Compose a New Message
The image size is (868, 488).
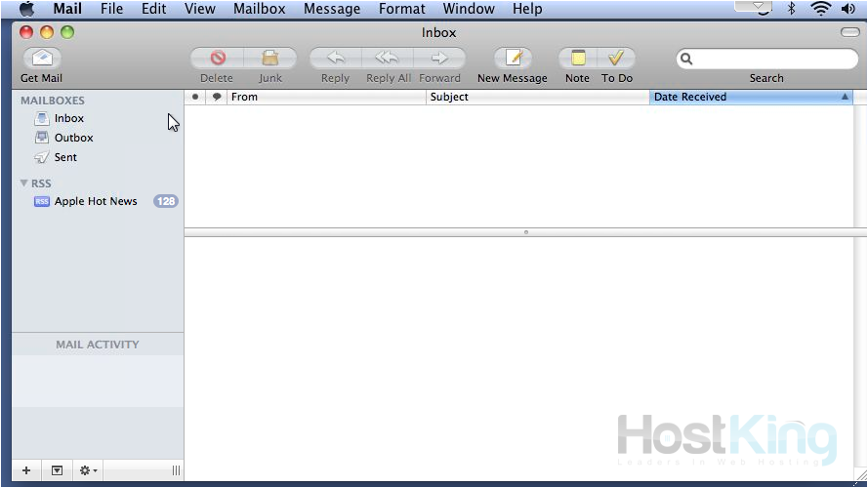pyautogui.click(x=513, y=59)
